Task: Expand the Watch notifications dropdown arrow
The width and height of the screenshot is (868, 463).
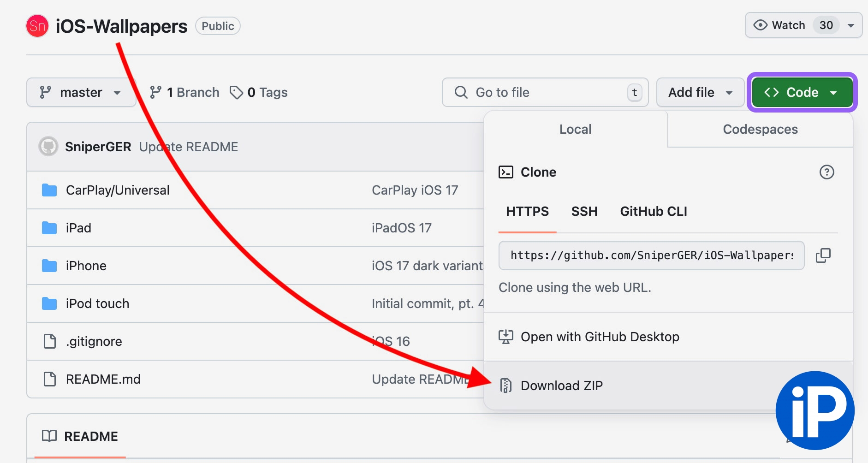Action: pyautogui.click(x=851, y=25)
